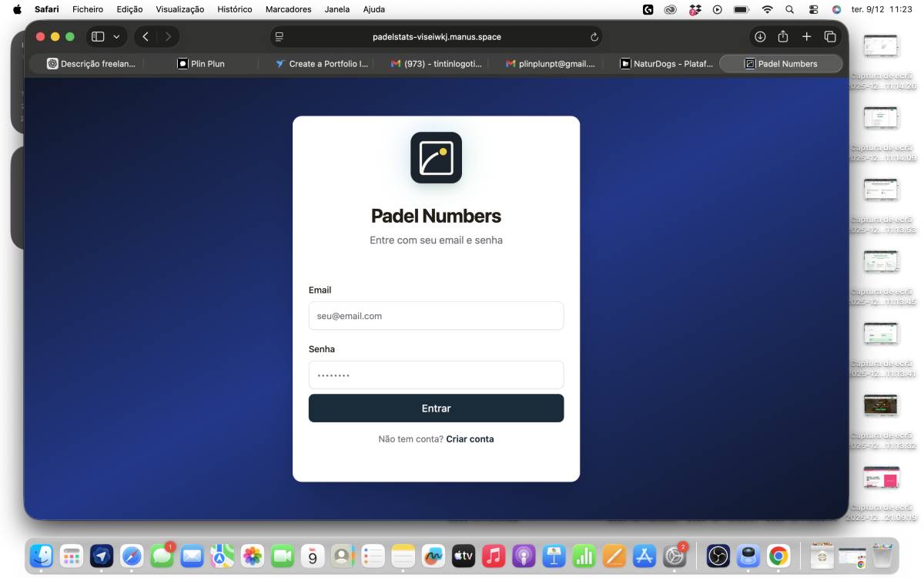Open Apple TV in the Dock
This screenshot has width=924, height=578.
pos(464,556)
